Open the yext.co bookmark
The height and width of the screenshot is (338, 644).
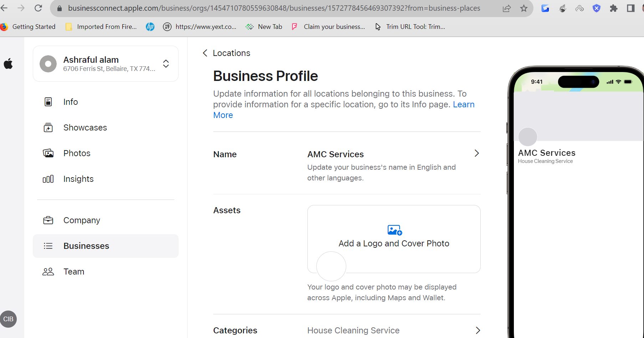(200, 27)
